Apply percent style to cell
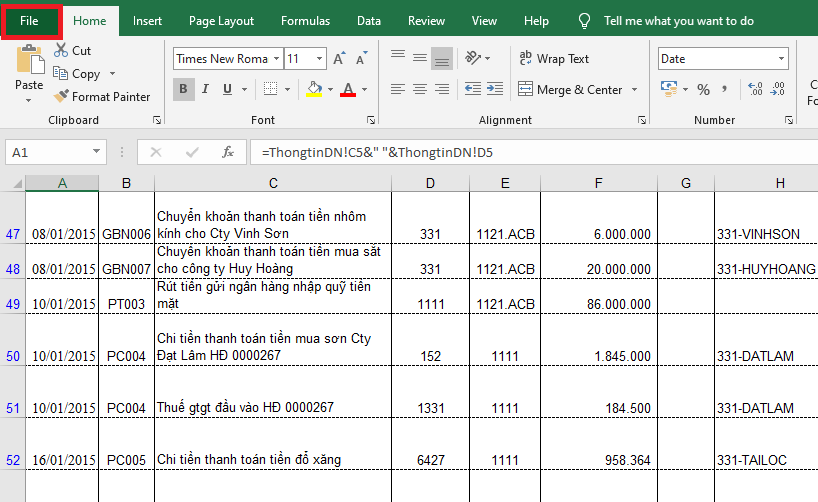The height and width of the screenshot is (502, 818). [703, 90]
